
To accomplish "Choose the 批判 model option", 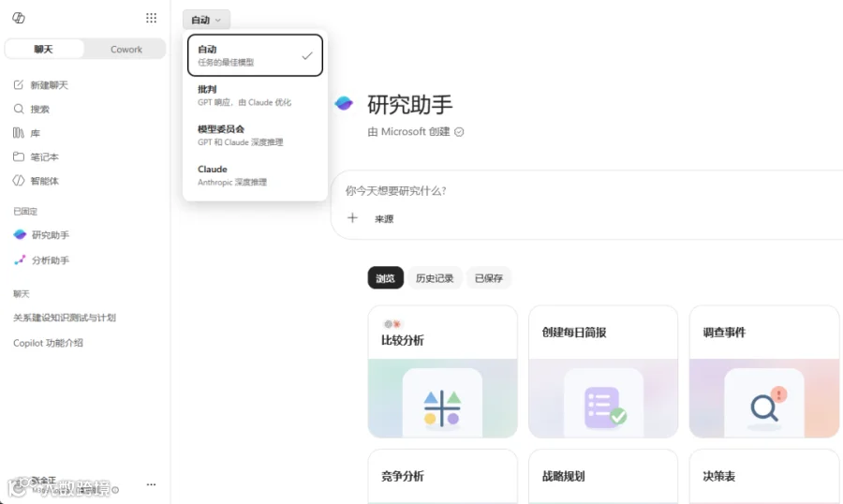I will [255, 96].
